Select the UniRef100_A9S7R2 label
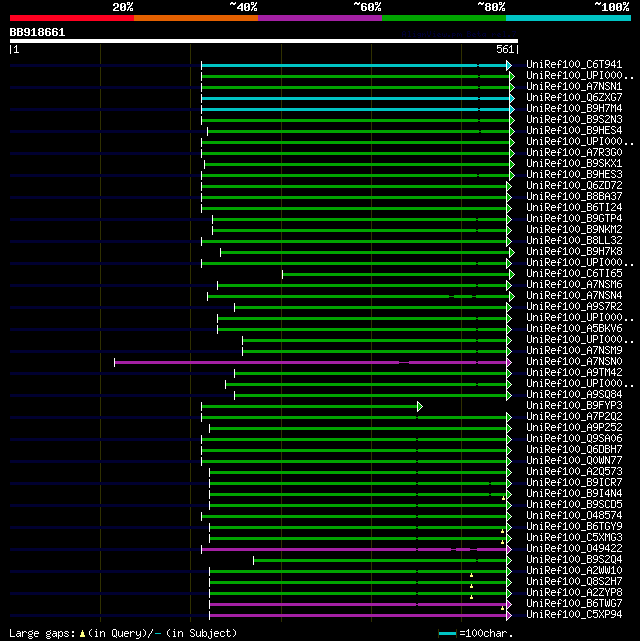The image size is (640, 641). [574, 307]
